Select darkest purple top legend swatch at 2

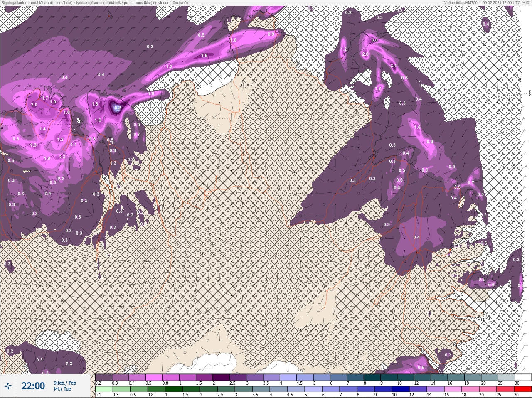(222, 377)
